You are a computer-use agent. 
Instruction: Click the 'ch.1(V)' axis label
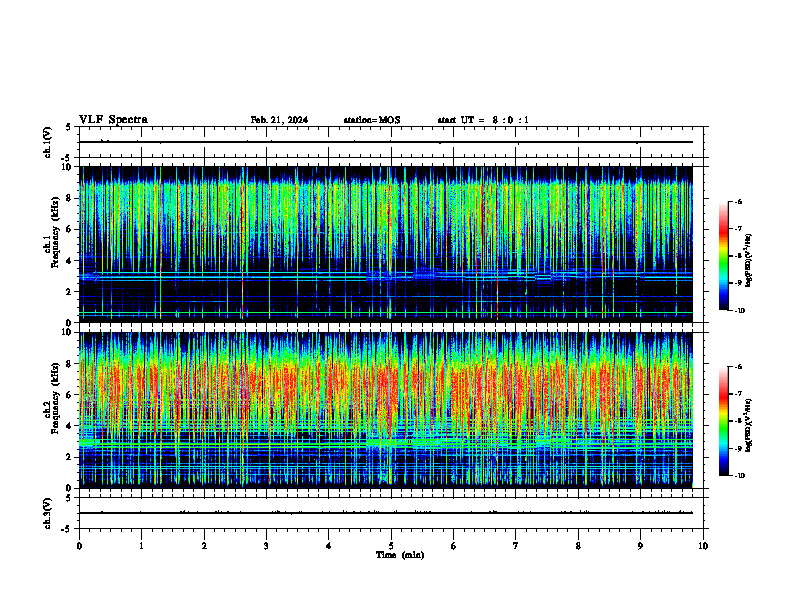[x=47, y=142]
